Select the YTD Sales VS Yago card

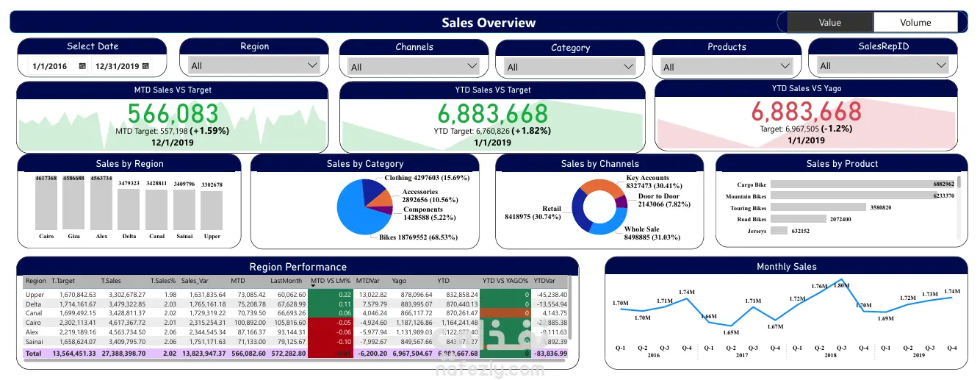[x=806, y=116]
